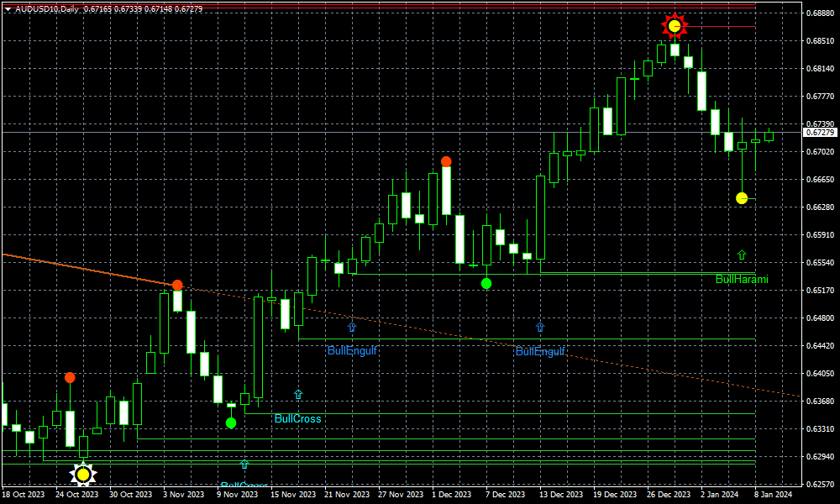Select the BullEngulf label near 21 Nov 2023
The image size is (840, 504).
pos(352,350)
